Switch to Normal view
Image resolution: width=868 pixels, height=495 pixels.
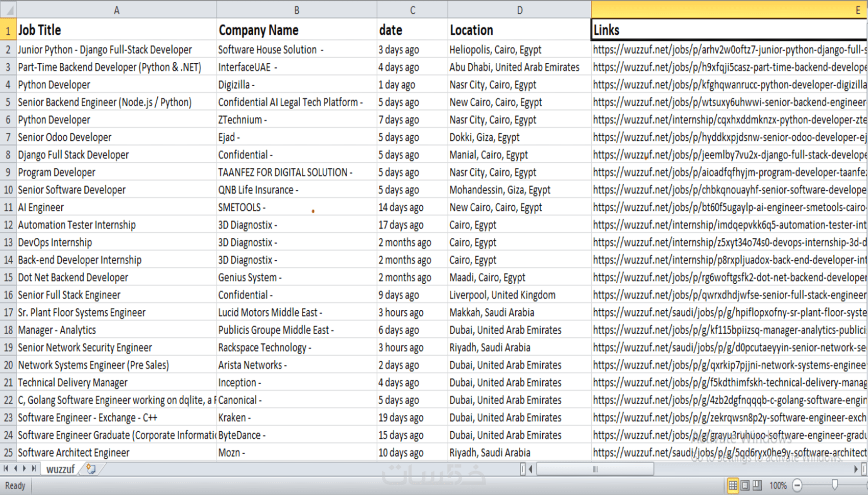(x=733, y=485)
